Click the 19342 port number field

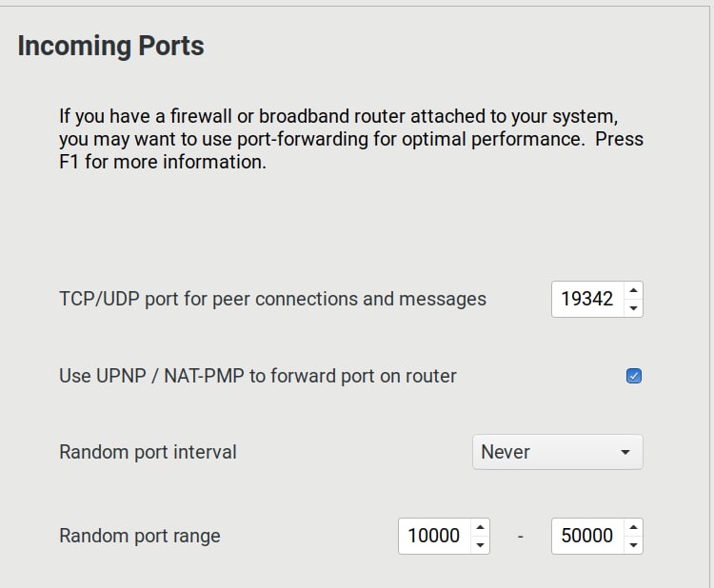click(586, 299)
